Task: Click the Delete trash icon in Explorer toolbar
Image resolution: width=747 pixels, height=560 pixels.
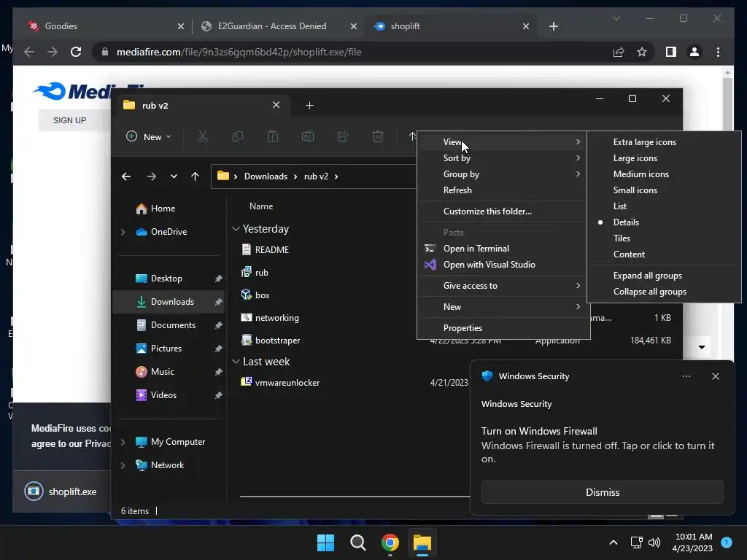Action: point(378,136)
